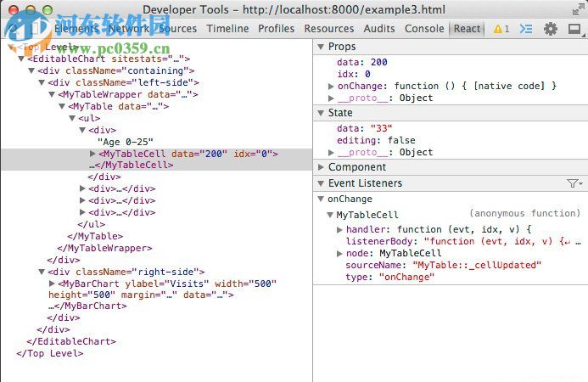588x382 pixels.
Task: Collapse the EditableChart tree node
Action: pos(21,59)
